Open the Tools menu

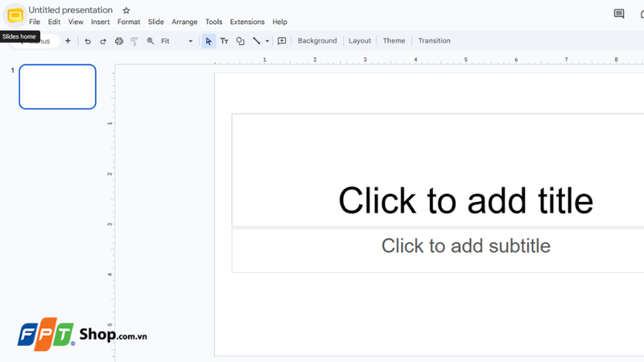click(x=213, y=22)
